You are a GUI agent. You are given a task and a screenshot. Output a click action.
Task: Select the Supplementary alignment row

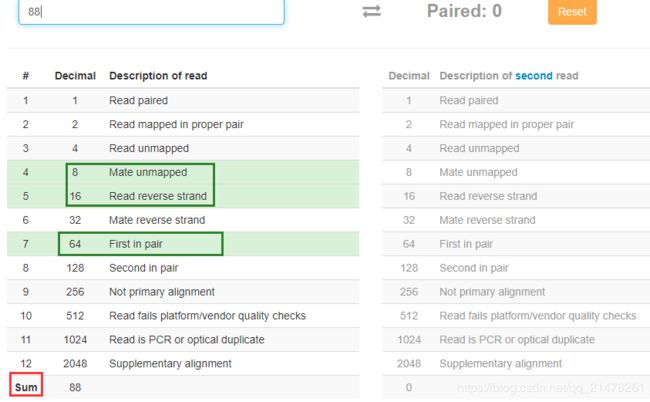click(x=183, y=363)
